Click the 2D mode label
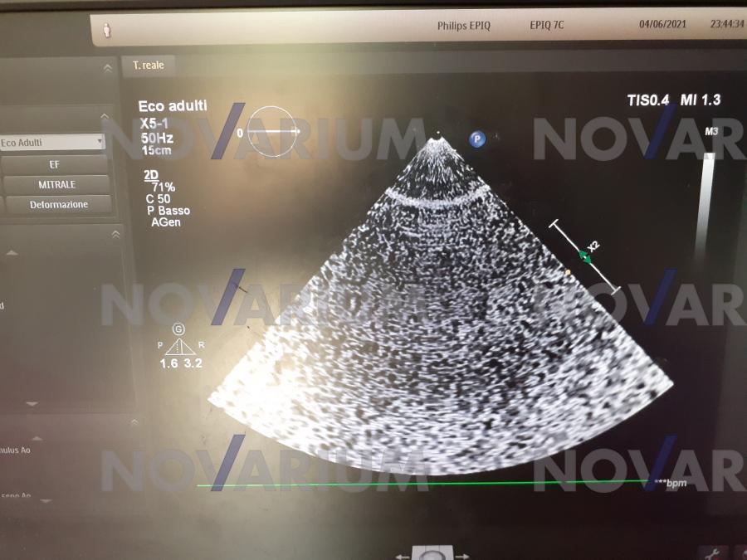Screen dimensions: 747x560 point(149,176)
